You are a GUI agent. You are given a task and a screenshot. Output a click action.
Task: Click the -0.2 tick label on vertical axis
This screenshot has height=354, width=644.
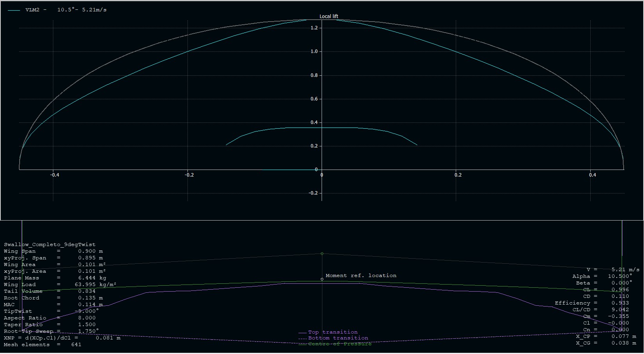pyautogui.click(x=313, y=193)
